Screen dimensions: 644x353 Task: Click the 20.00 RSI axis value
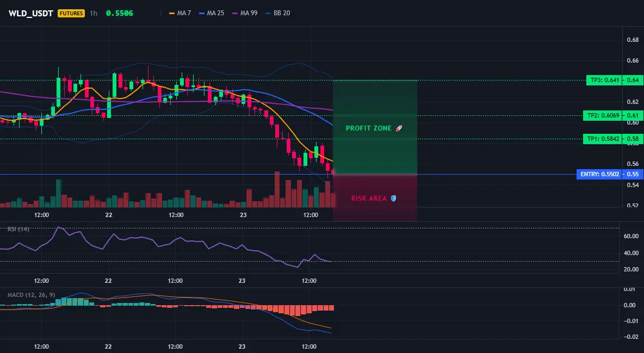point(631,269)
